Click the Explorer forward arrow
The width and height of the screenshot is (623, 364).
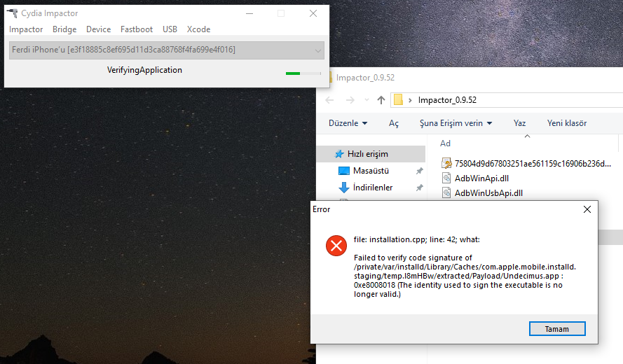tap(350, 100)
